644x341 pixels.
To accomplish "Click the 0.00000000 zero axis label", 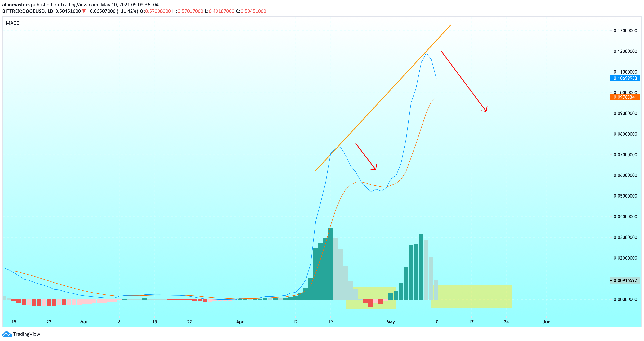I will click(625, 299).
